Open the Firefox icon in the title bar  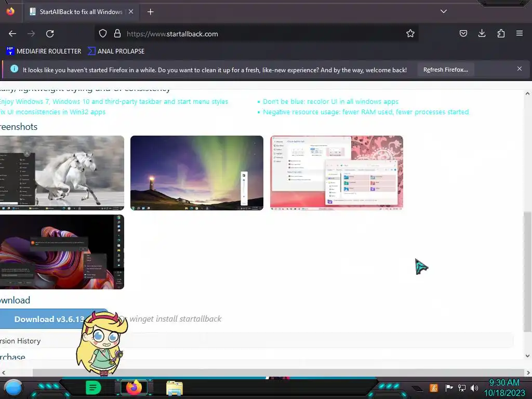click(x=10, y=11)
